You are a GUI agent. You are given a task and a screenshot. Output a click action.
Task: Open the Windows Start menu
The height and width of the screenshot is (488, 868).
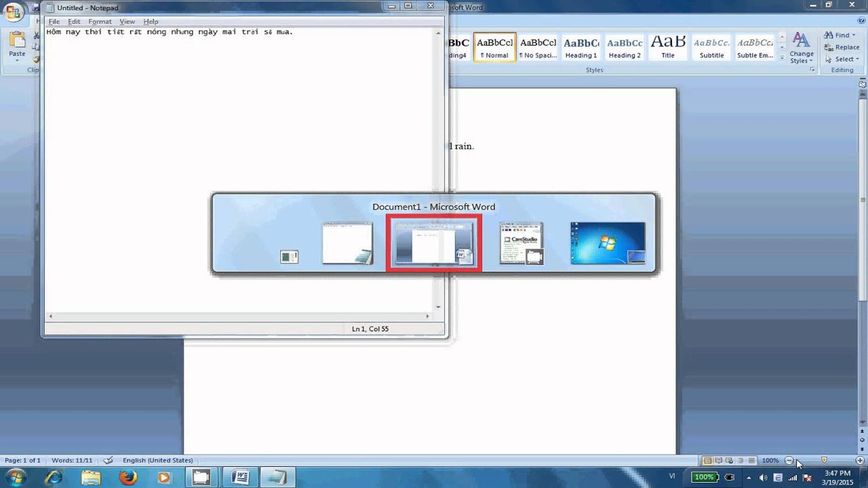click(x=16, y=477)
